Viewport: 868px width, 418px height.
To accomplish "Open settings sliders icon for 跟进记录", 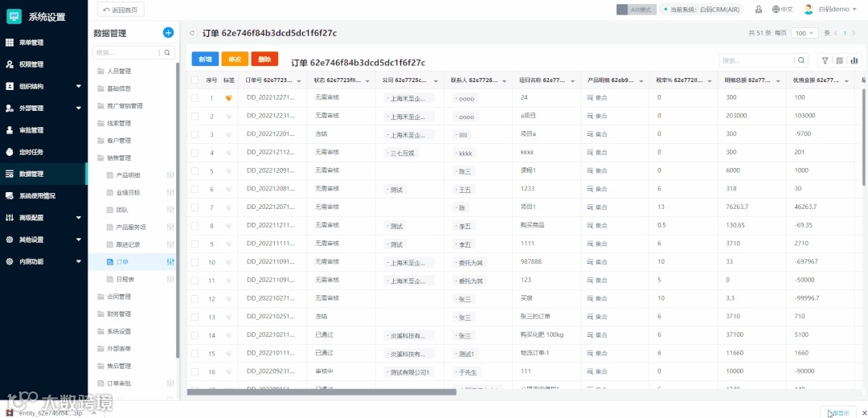I will click(170, 244).
